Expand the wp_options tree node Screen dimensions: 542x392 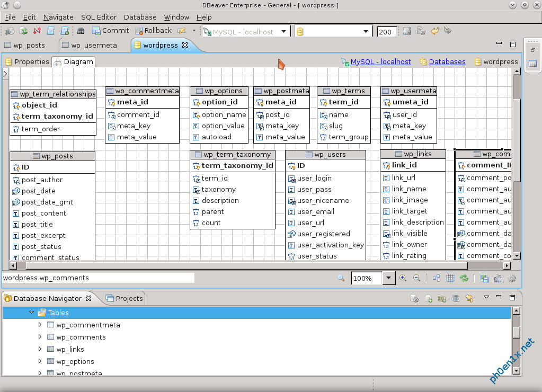click(x=40, y=361)
